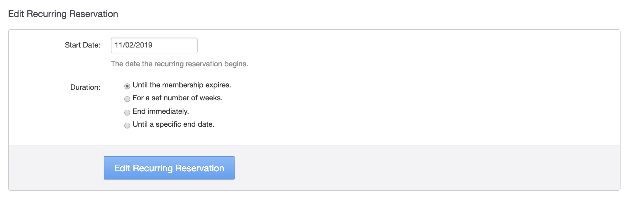
Task: Click the 11/02/2019 date value
Action: [134, 45]
